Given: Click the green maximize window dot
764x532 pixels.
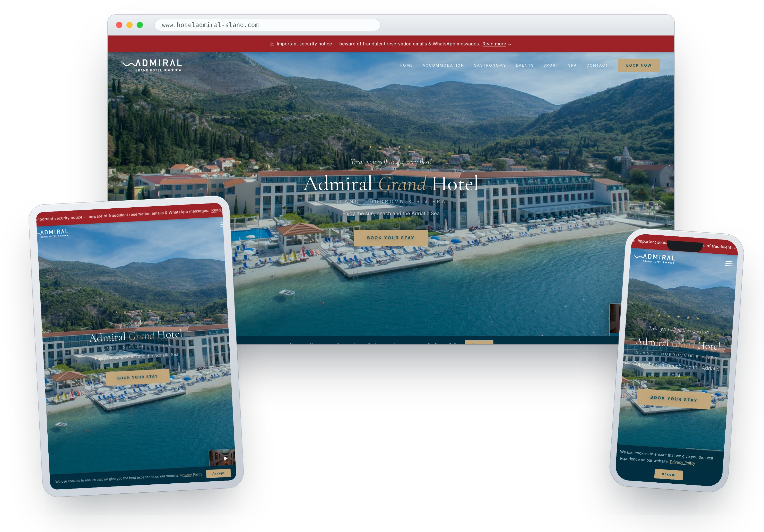Looking at the screenshot, I should click(140, 25).
